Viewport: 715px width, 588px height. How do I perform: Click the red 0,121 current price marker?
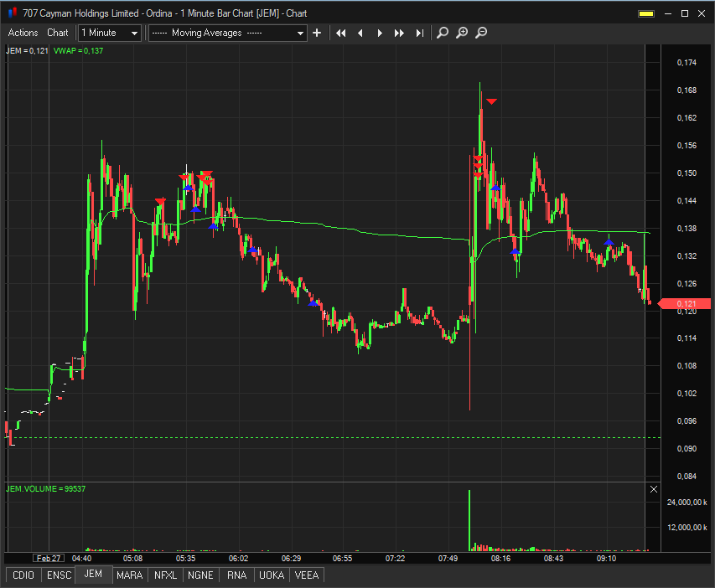coord(684,303)
